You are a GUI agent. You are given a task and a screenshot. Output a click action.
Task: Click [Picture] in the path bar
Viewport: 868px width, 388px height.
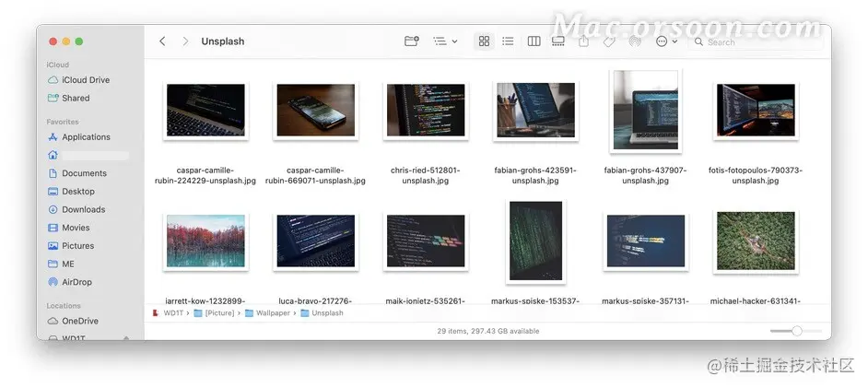coord(214,313)
